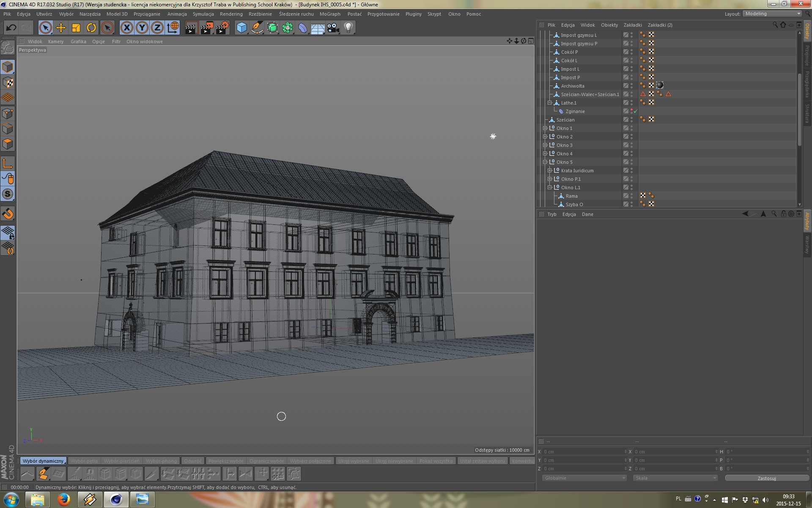Select Archiwolta object in tree
Viewport: 812px width, 508px height.
(573, 86)
